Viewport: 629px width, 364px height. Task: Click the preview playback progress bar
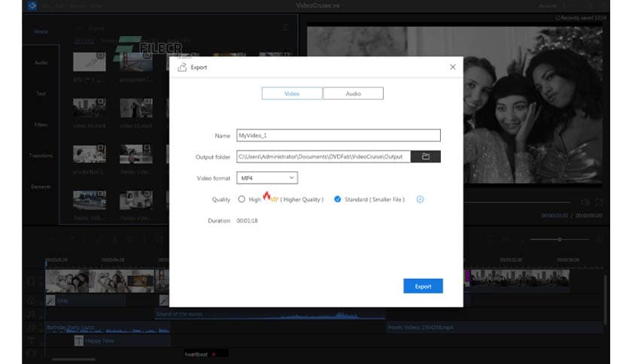(517, 202)
